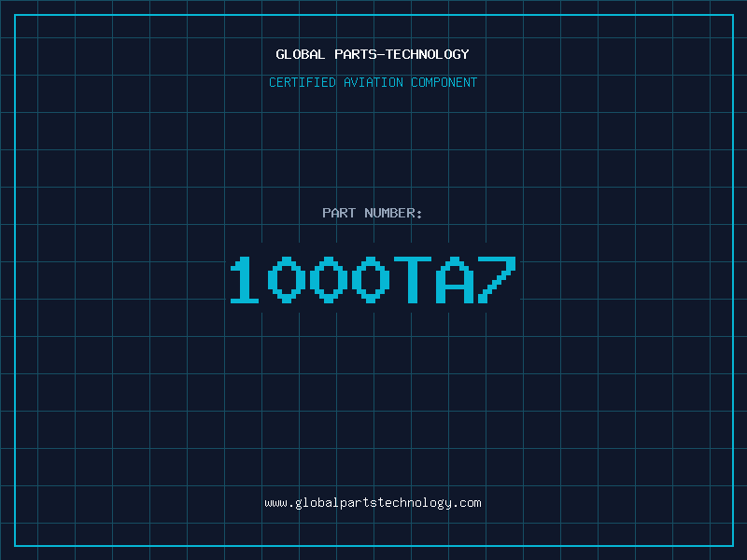
Task: Click the letter 'T' in the part number
Action: pyautogui.click(x=413, y=280)
